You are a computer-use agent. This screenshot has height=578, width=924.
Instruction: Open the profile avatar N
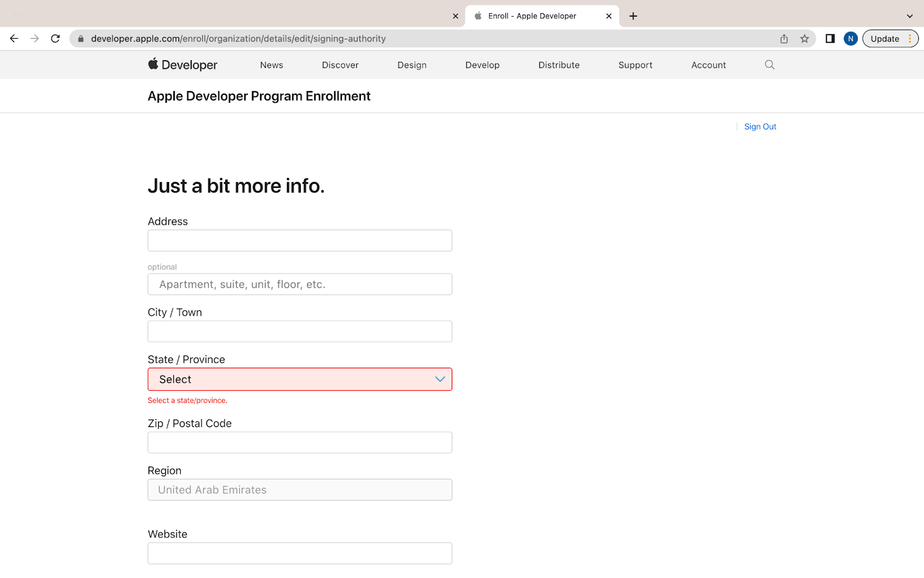850,39
